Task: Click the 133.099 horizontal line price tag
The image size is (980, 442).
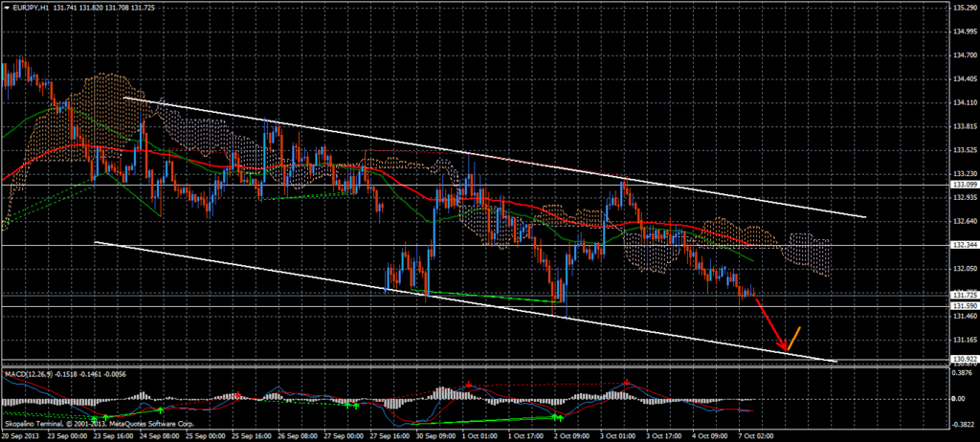Action: (x=964, y=185)
